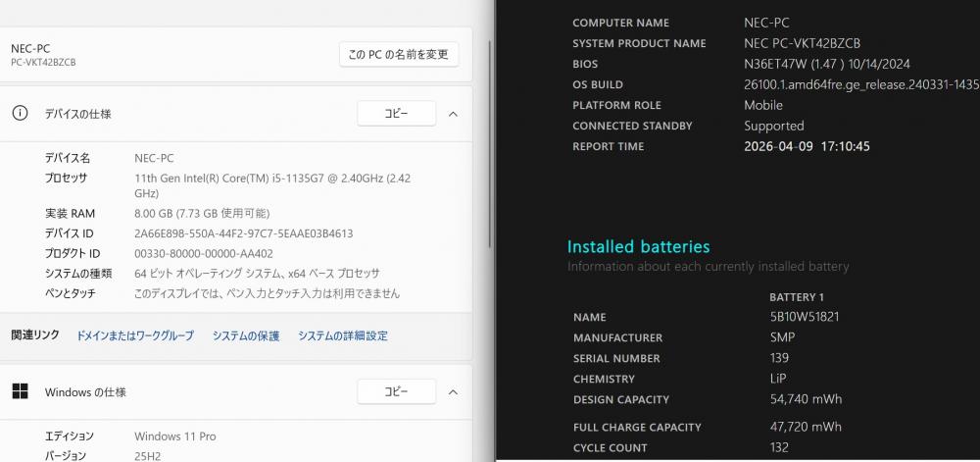Select battery serial number 139
The width and height of the screenshot is (980, 462).
click(779, 358)
